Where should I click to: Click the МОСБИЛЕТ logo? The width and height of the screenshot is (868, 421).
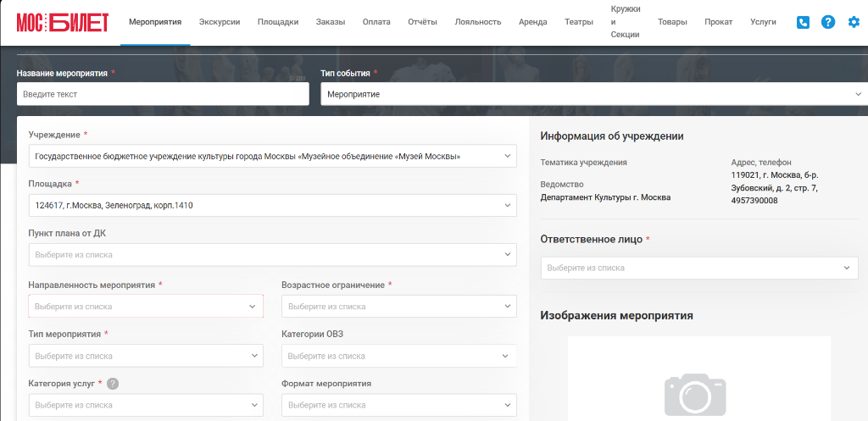[63, 22]
